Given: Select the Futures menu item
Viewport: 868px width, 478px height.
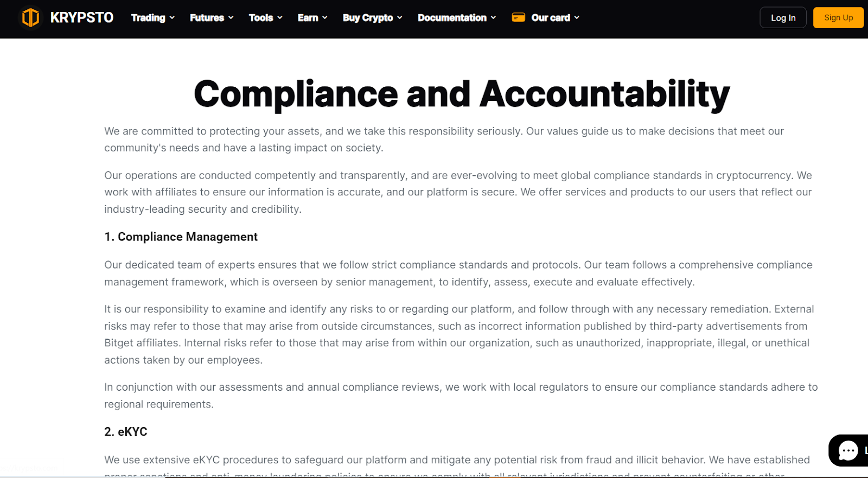Looking at the screenshot, I should (207, 18).
